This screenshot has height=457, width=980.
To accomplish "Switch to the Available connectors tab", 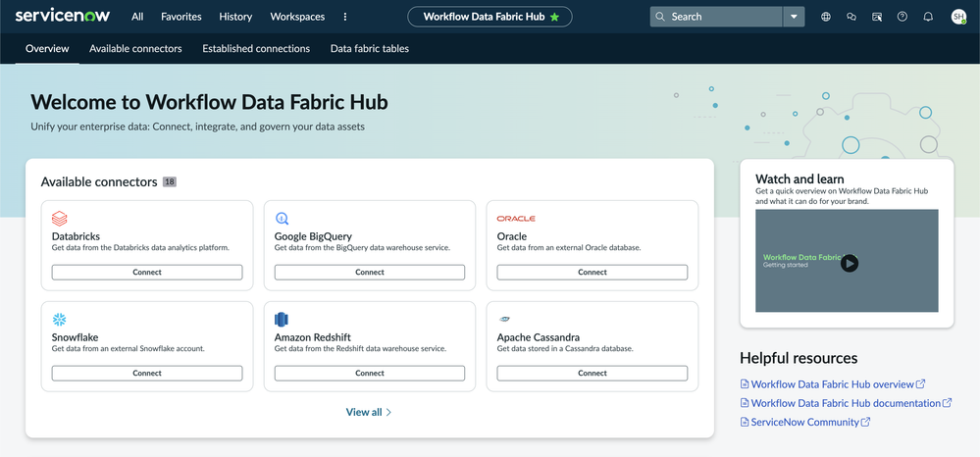I will pos(135,48).
